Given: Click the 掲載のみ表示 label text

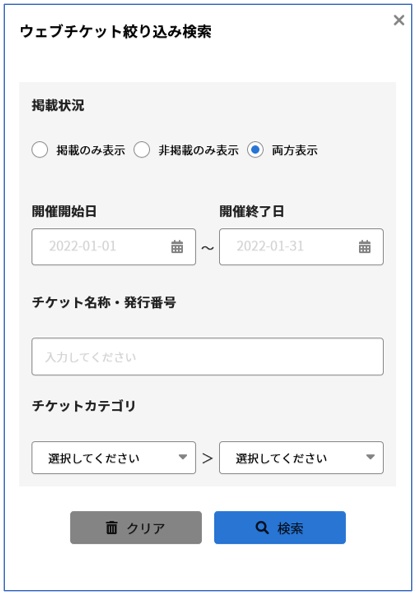Looking at the screenshot, I should coord(91,150).
